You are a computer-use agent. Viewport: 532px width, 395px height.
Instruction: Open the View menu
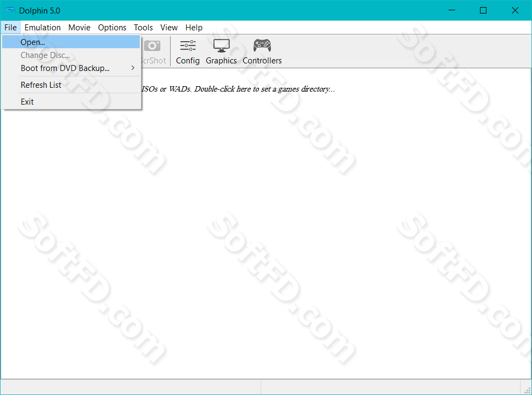coord(169,28)
